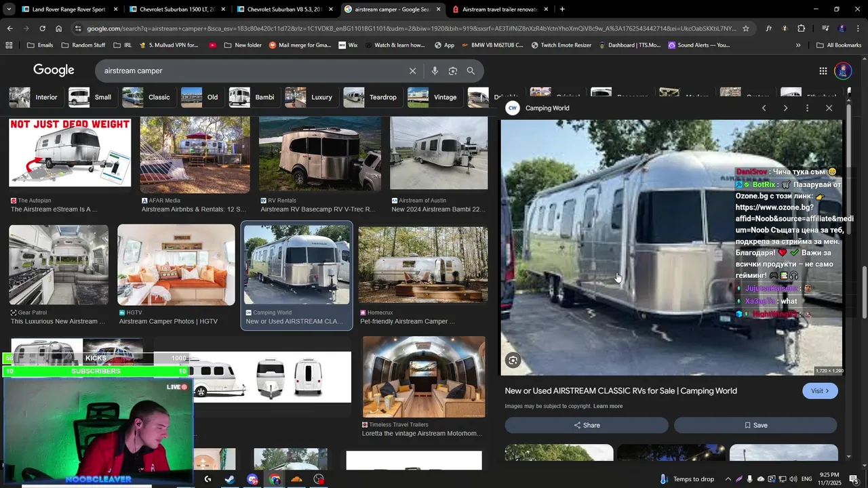Go to next image in preview panel

pyautogui.click(x=785, y=108)
